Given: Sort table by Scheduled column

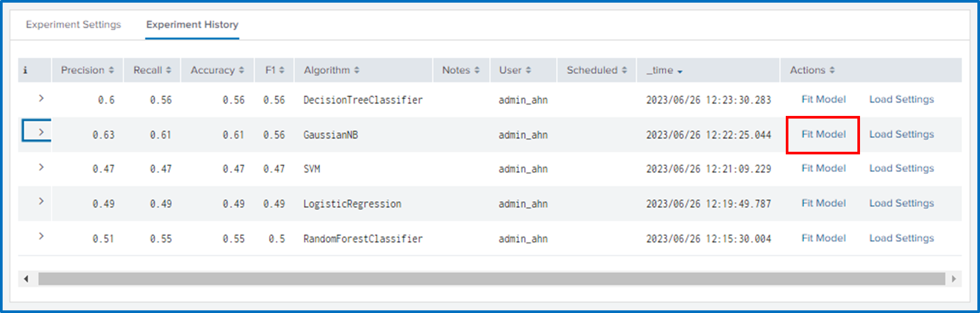Looking at the screenshot, I should click(597, 70).
